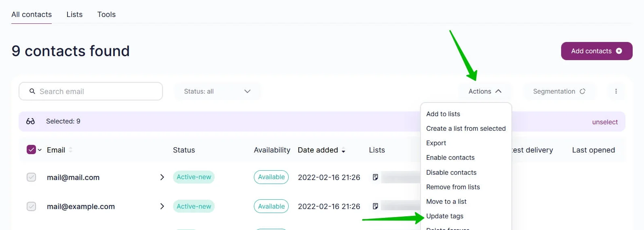Click the mail@mail.com email address
This screenshot has height=230, width=644.
tap(73, 177)
